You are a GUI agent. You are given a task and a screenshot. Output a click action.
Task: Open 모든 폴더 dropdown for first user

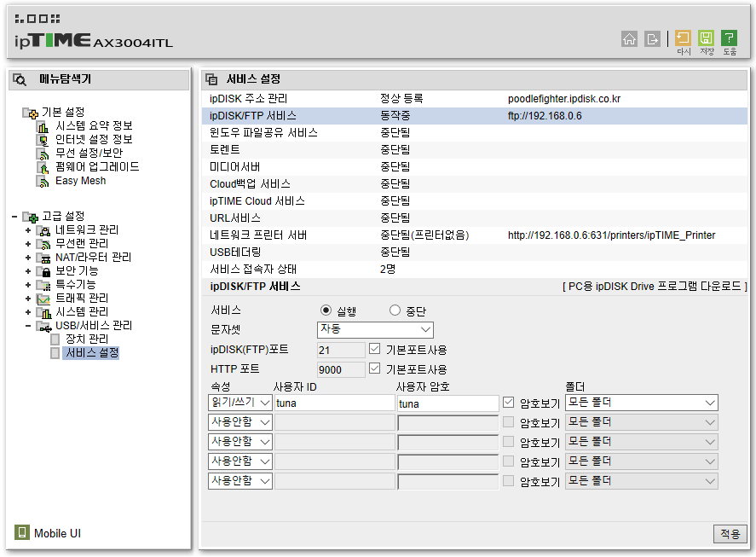(642, 403)
